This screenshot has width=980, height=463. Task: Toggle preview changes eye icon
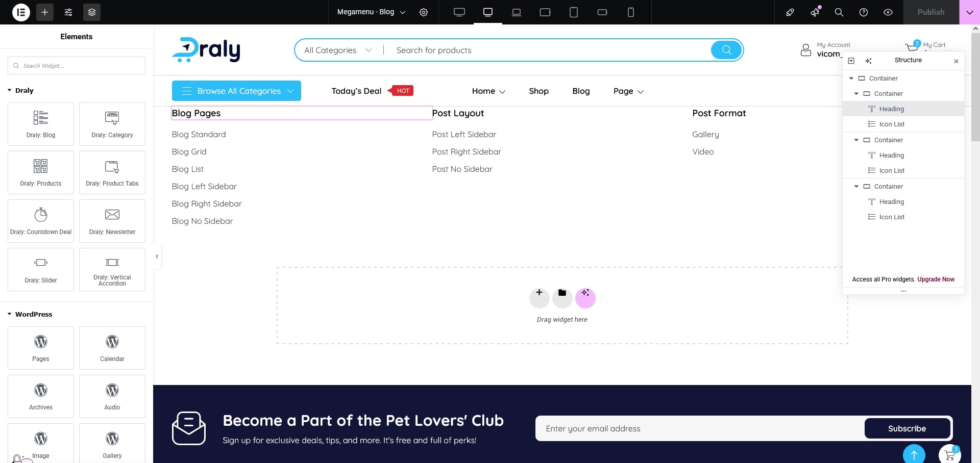pos(888,12)
